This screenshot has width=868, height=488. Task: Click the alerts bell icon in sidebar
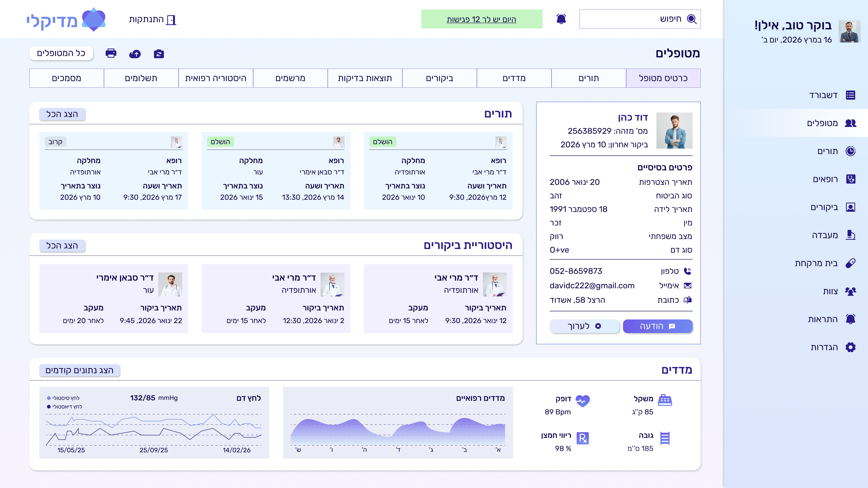click(x=850, y=319)
